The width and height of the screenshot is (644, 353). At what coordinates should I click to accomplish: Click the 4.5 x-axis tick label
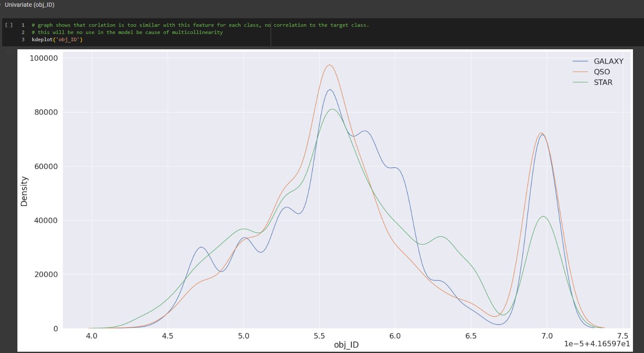(x=168, y=336)
